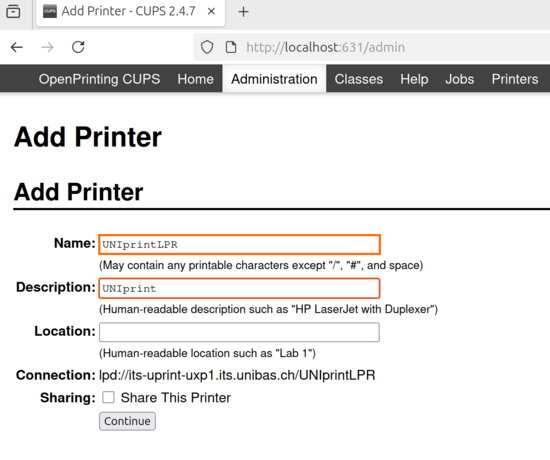The height and width of the screenshot is (460, 550).
Task: Click the browser forward arrow
Action: pyautogui.click(x=47, y=47)
